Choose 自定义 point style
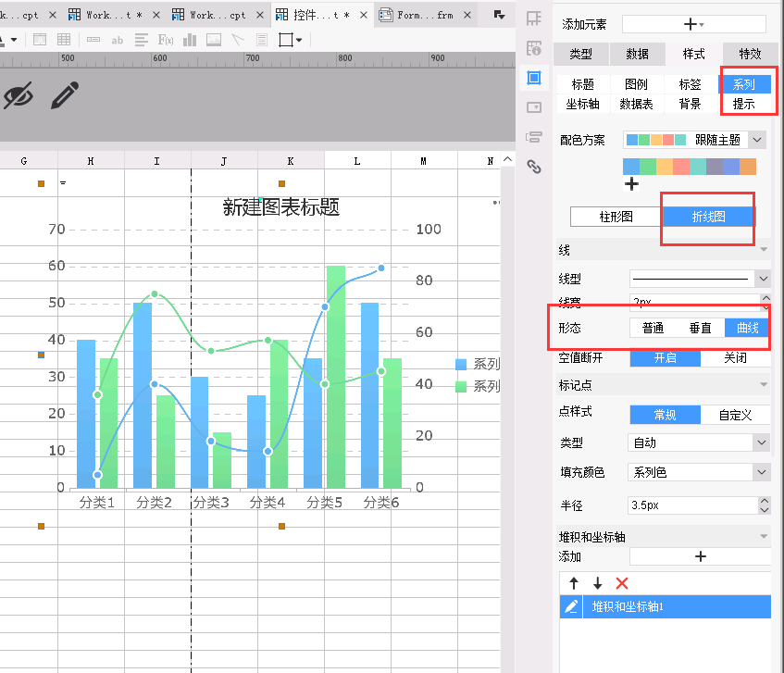Image resolution: width=784 pixels, height=673 pixels. point(736,415)
